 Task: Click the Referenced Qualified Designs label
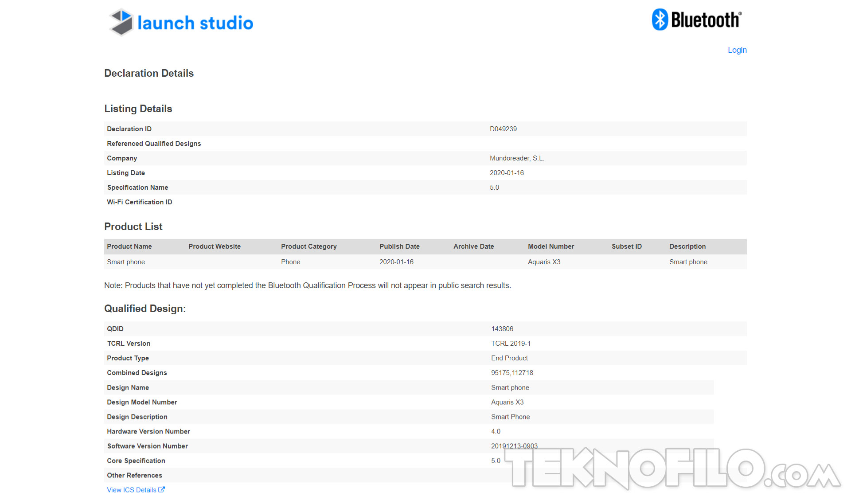click(154, 144)
